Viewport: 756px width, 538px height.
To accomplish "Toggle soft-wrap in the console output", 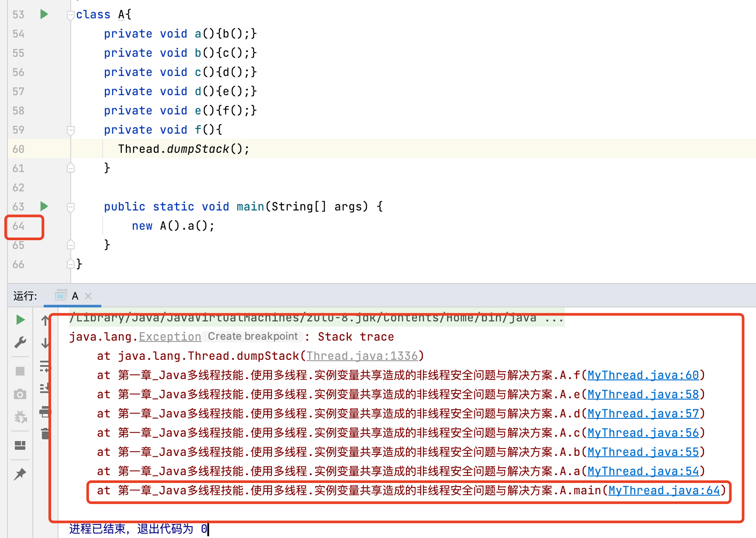I will (x=45, y=366).
